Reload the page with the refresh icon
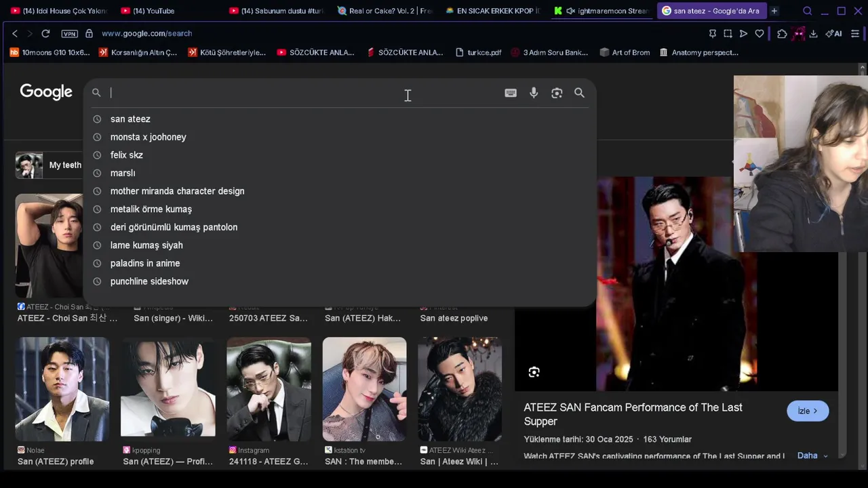 point(45,33)
